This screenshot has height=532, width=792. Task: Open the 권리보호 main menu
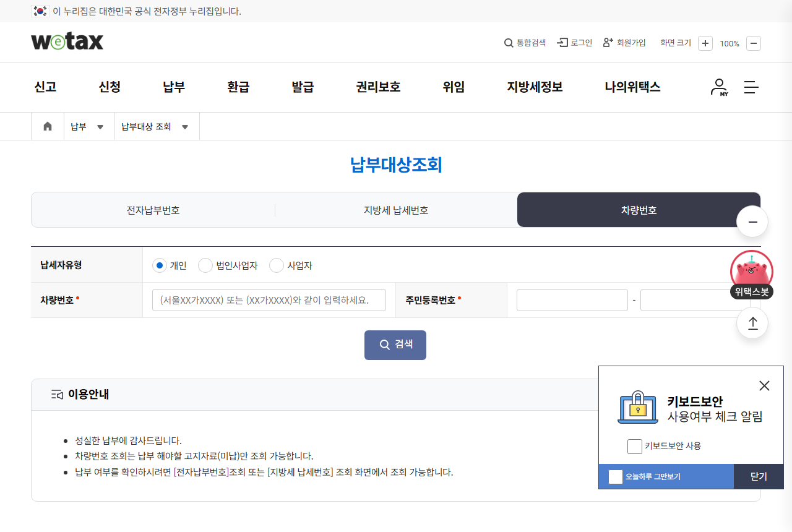click(378, 87)
